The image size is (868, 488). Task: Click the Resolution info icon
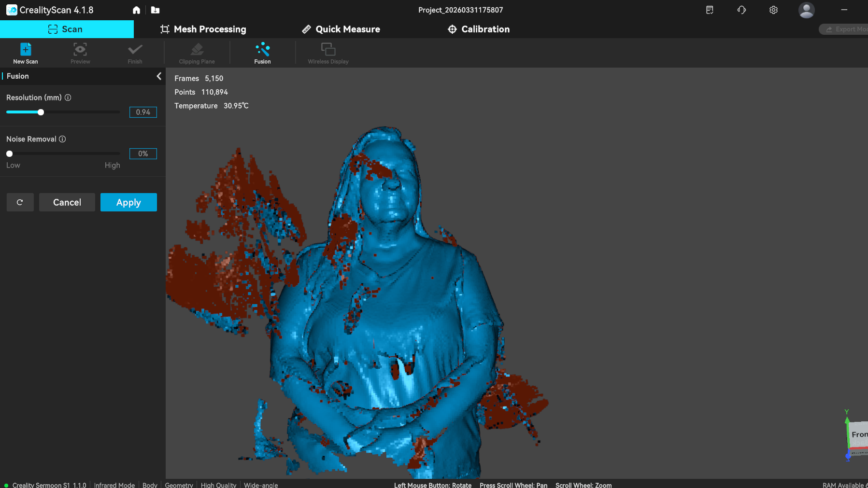68,98
